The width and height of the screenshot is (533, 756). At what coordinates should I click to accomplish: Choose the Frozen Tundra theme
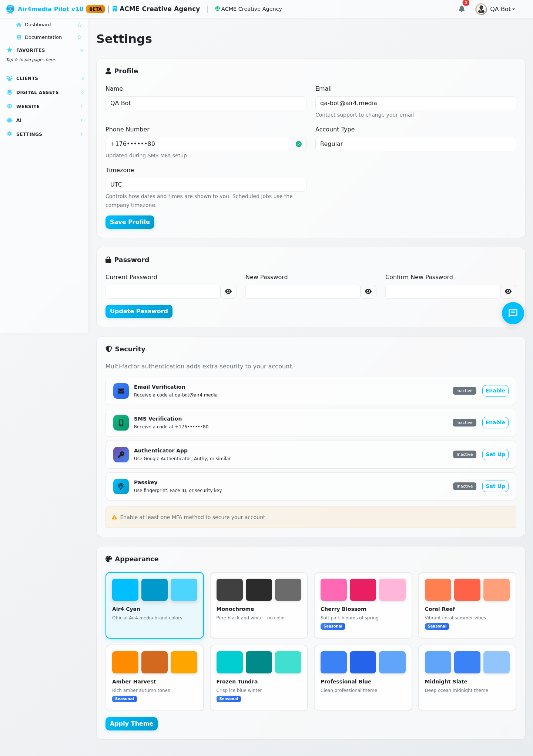point(259,678)
